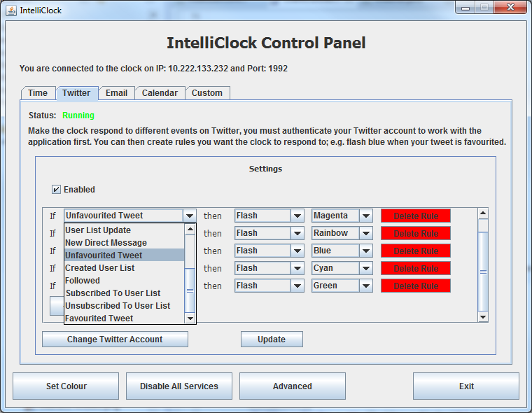This screenshot has height=413, width=532.
Task: Click the Running status text
Action: click(x=78, y=115)
